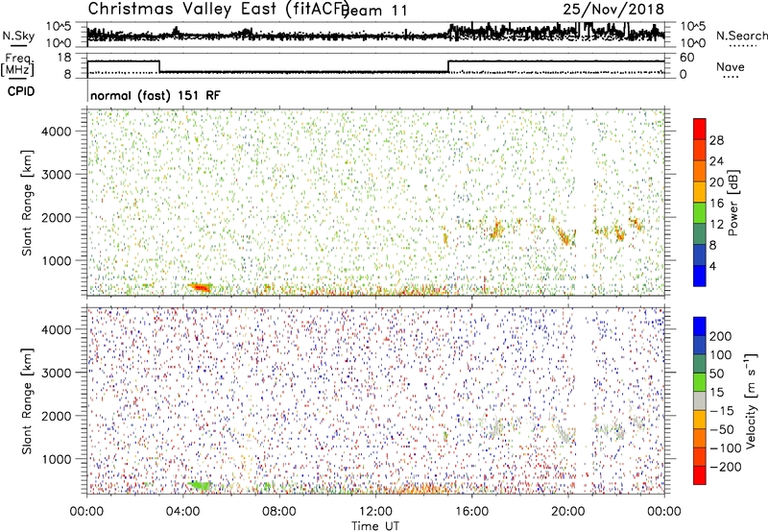Click the '60' Nave axis value
Screen dimensions: 768x532
pyautogui.click(x=686, y=58)
